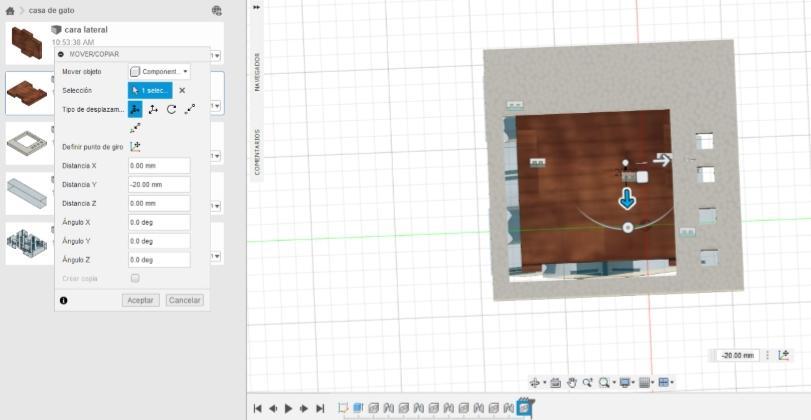Click the Distancia Y input field
This screenshot has width=811, height=420.
point(159,185)
